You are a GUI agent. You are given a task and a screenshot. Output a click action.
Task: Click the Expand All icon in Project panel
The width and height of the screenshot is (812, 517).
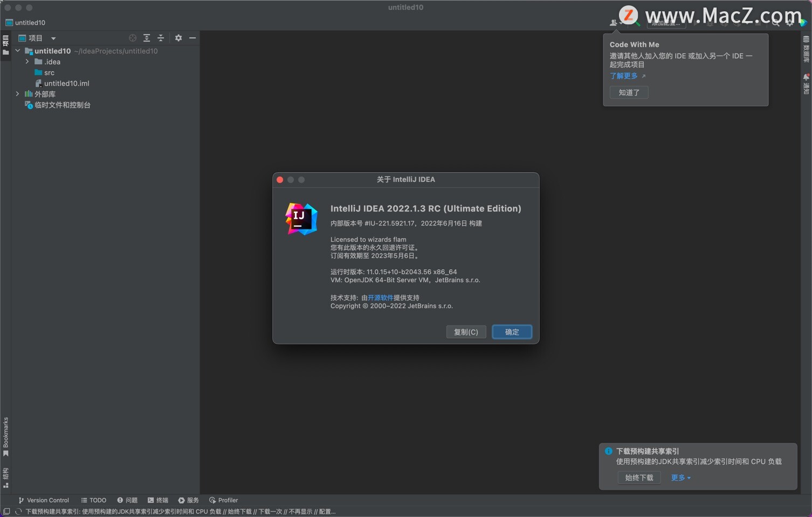tap(147, 38)
